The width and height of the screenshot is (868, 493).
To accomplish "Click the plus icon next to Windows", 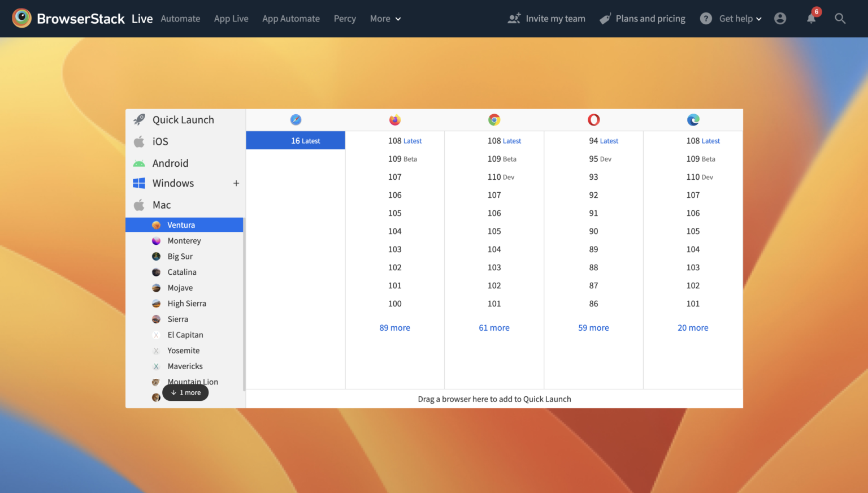I will click(x=236, y=183).
